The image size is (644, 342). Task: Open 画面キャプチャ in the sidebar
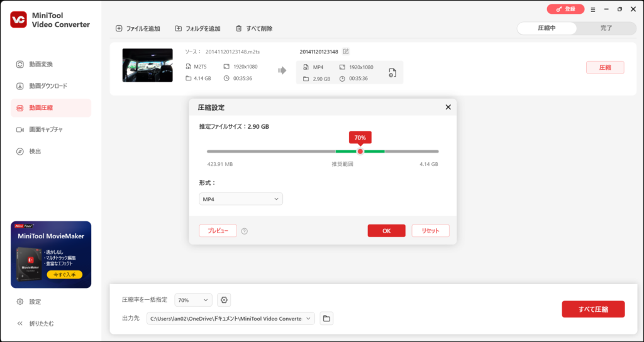point(51,130)
